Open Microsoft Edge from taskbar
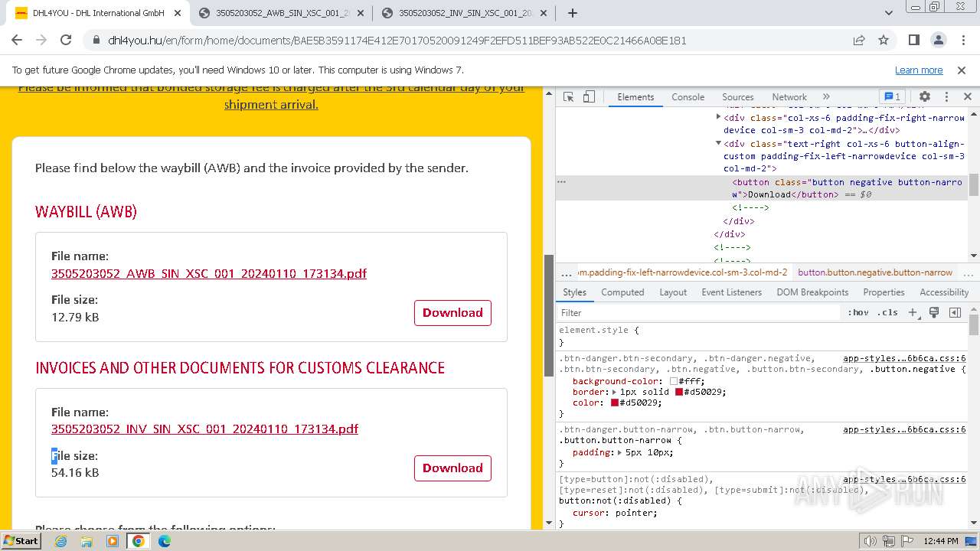Screen dimensions: 980x551 pos(164,540)
